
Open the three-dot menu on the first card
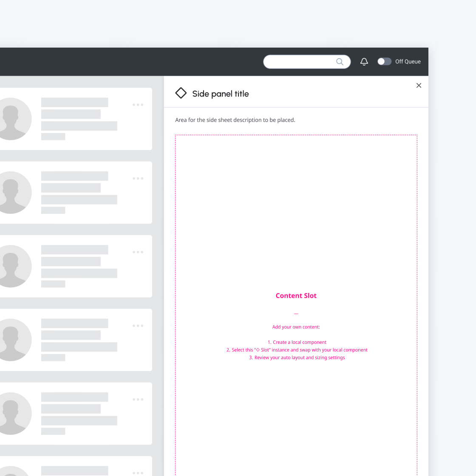tap(138, 105)
